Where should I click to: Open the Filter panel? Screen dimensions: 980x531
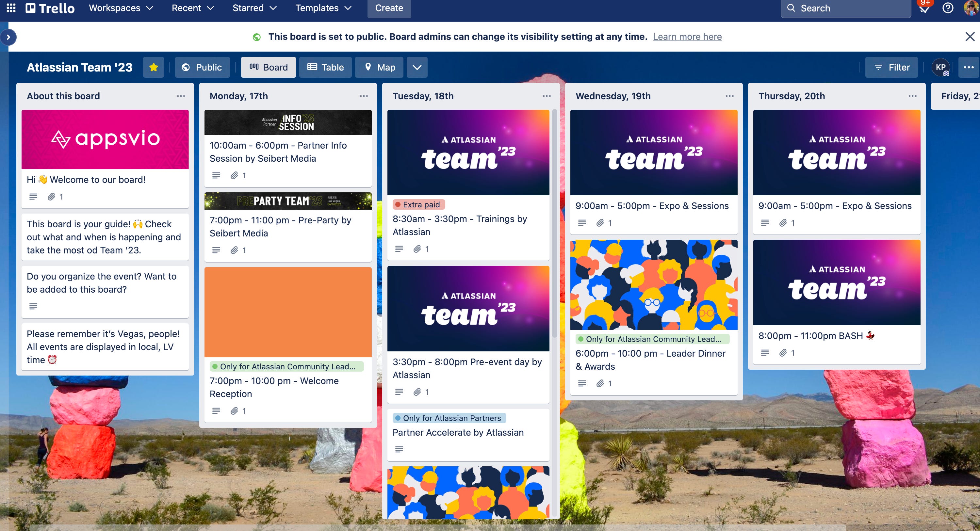tap(892, 67)
